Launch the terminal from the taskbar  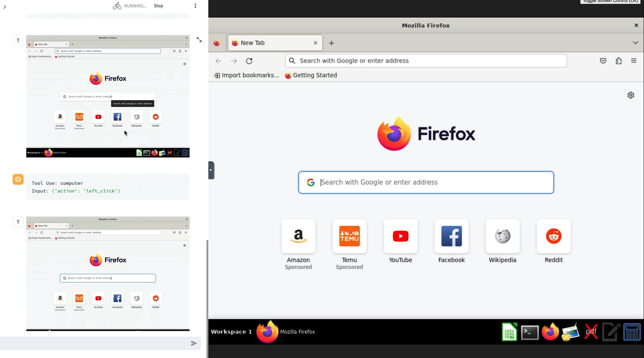click(x=530, y=332)
